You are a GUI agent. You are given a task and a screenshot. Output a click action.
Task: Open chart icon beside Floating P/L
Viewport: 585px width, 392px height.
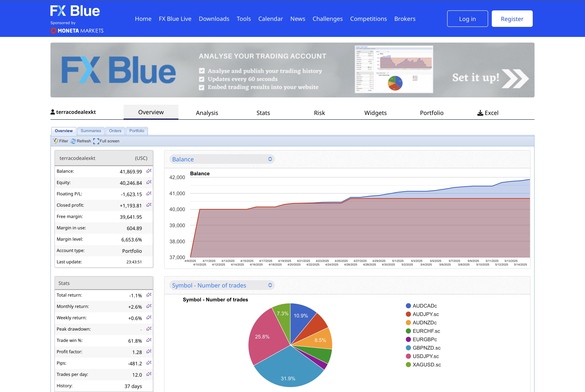pyautogui.click(x=149, y=194)
